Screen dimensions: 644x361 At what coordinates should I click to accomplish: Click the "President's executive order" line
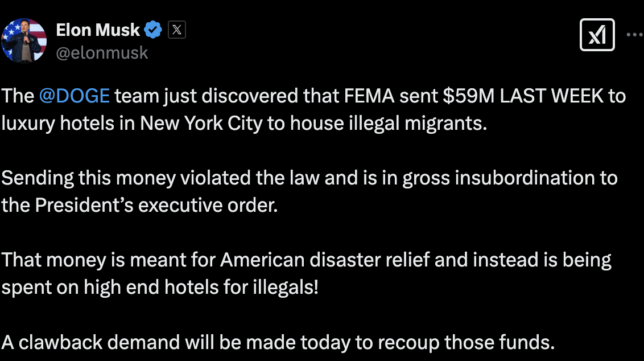(156, 205)
